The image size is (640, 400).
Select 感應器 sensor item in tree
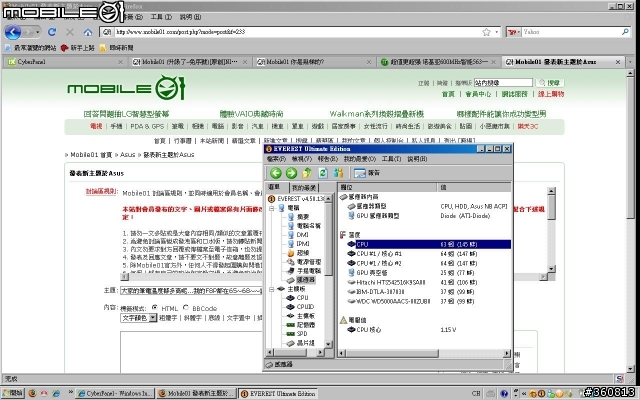coord(301,280)
